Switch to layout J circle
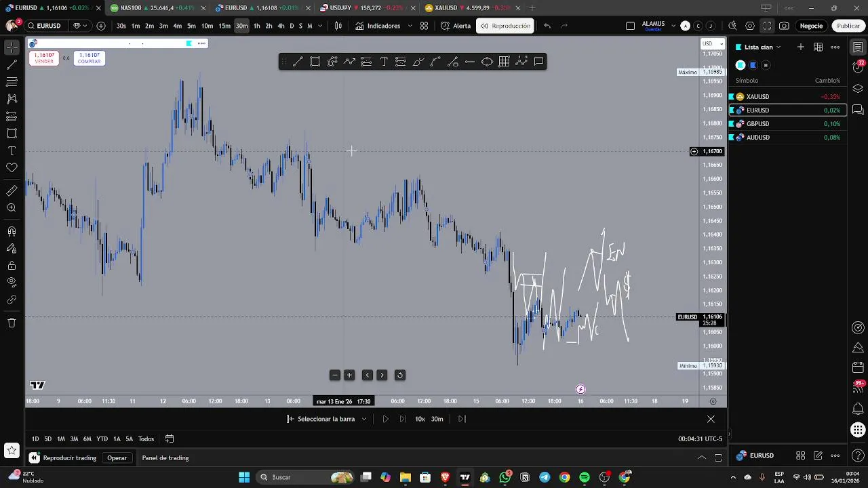Viewport: 868px width, 488px height. [x=710, y=26]
